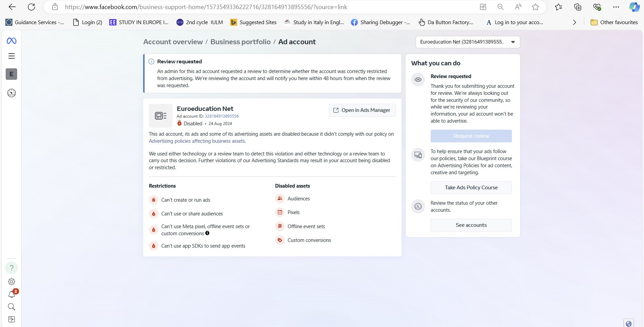Click the search magnifier in sidebar

[x=11, y=307]
